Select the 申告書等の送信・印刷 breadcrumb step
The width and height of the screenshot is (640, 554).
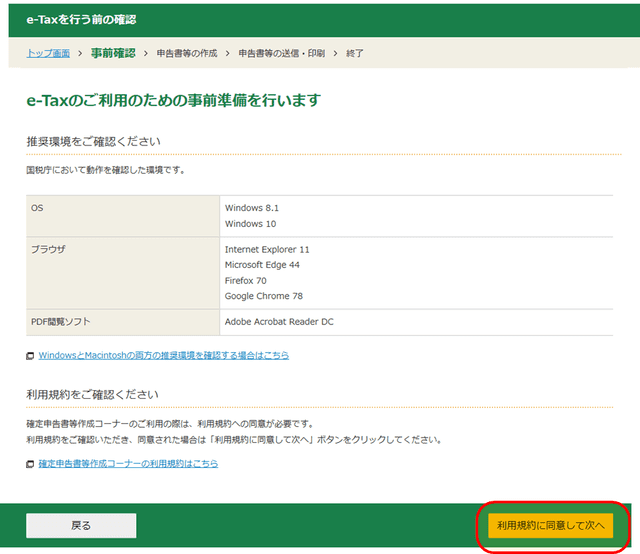282,53
